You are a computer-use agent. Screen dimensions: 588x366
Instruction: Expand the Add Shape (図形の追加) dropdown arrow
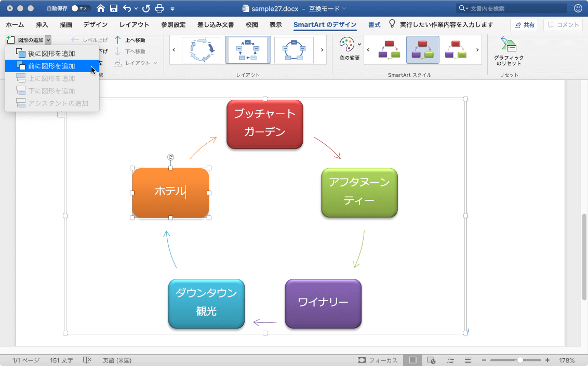point(48,40)
